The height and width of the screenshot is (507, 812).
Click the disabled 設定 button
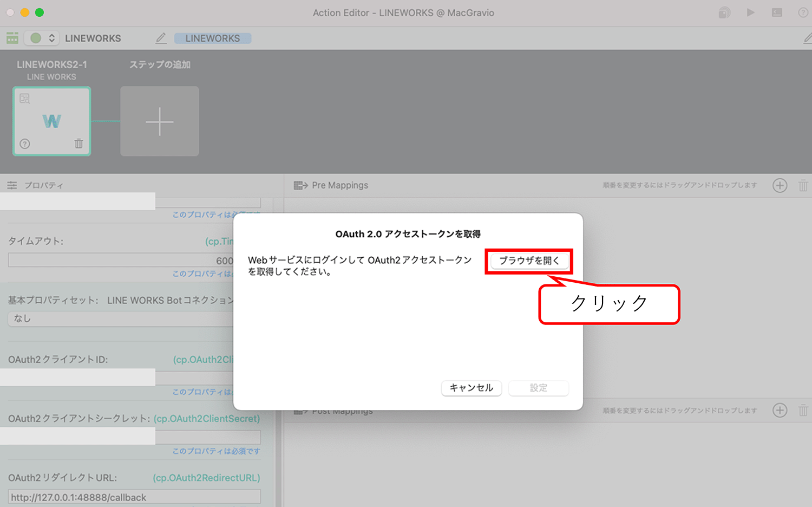click(x=539, y=388)
